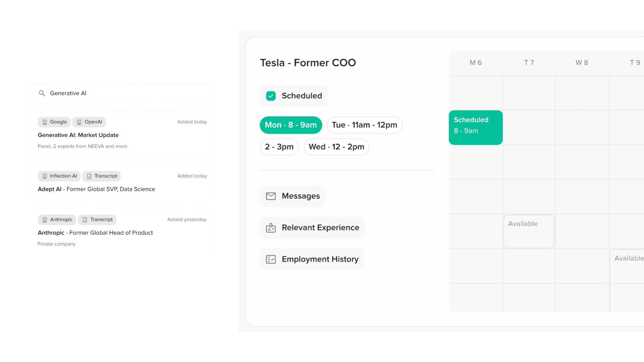Screen dimensions: 644x362
Task: Open the Messages section
Action: pos(292,196)
